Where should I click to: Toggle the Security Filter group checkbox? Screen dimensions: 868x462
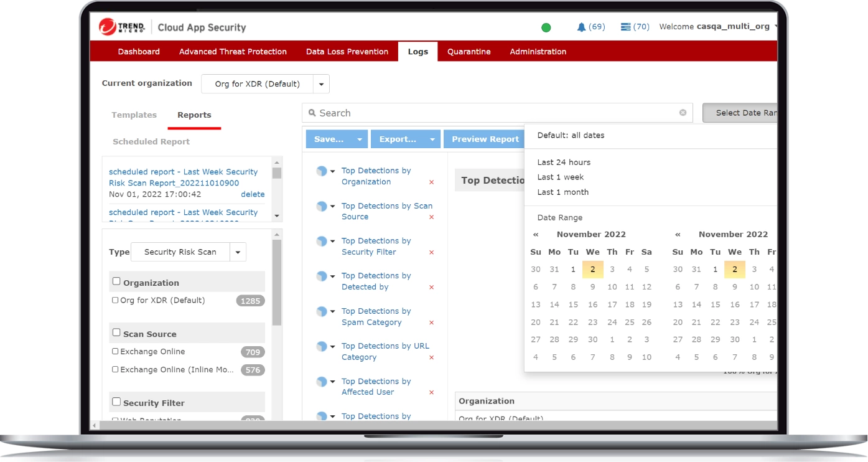pos(116,402)
